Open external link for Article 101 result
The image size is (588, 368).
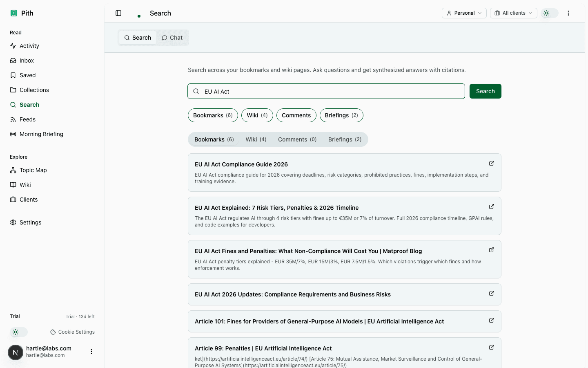pyautogui.click(x=492, y=320)
